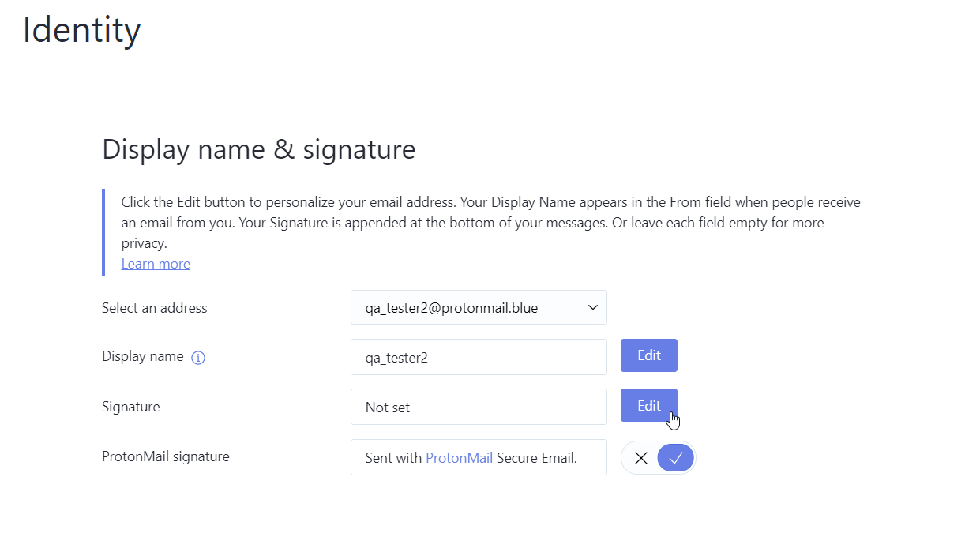Click the 'Display name & signature' section title

click(x=259, y=149)
